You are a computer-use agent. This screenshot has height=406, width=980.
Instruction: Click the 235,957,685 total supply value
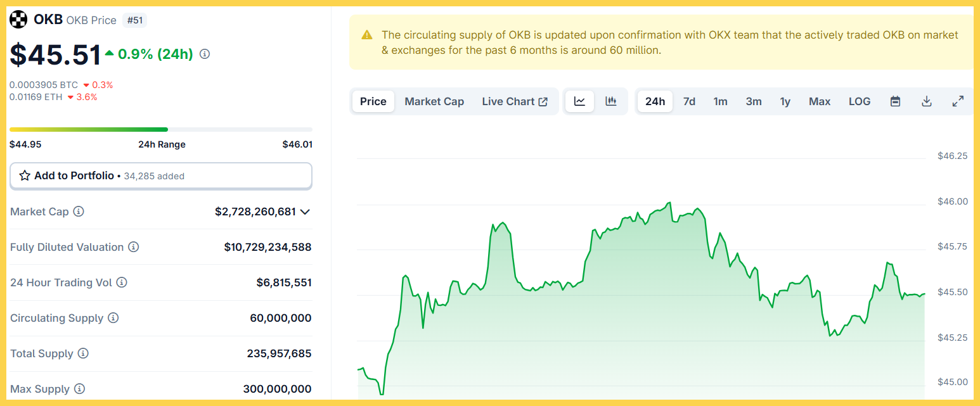(280, 353)
